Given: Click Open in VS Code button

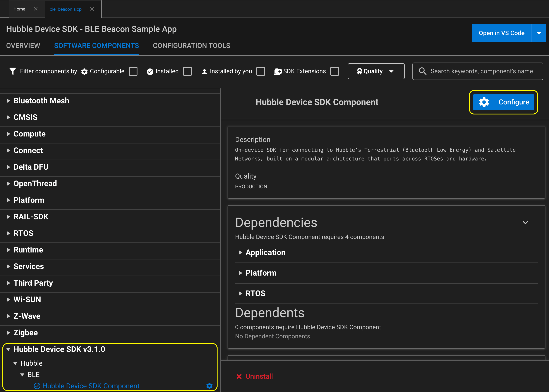Looking at the screenshot, I should (502, 33).
